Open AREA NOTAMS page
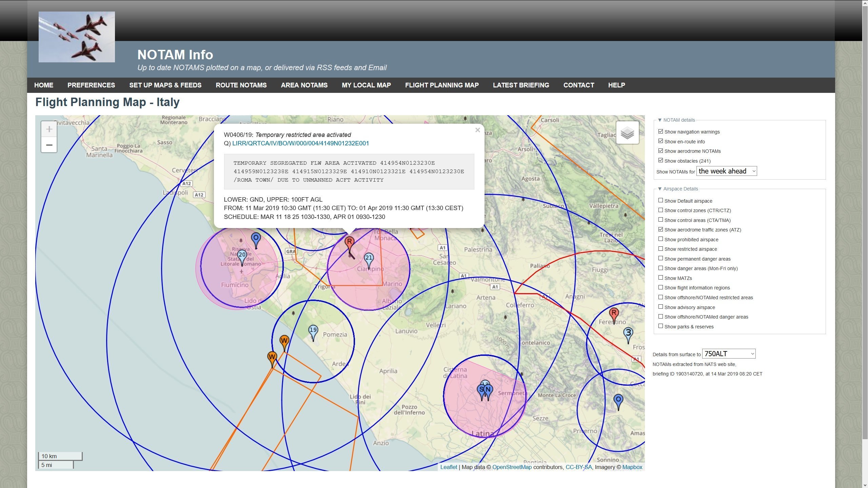 [x=304, y=85]
